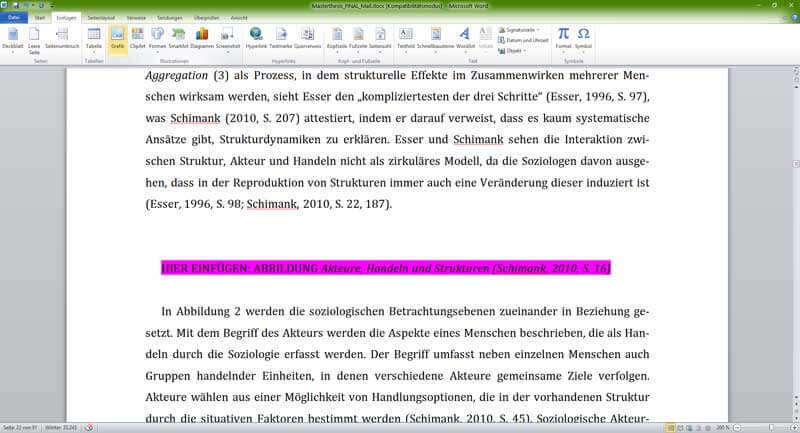
Task: Insert WordArt text
Action: (x=465, y=39)
